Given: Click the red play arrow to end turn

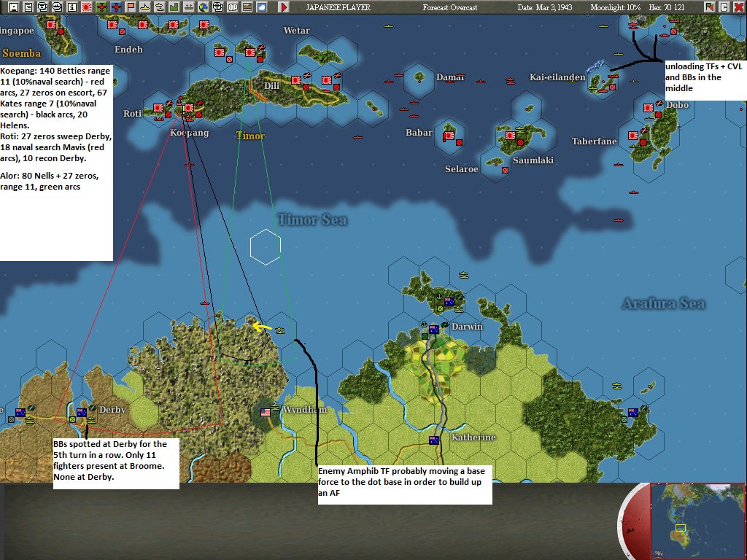Looking at the screenshot, I should click(x=284, y=7).
